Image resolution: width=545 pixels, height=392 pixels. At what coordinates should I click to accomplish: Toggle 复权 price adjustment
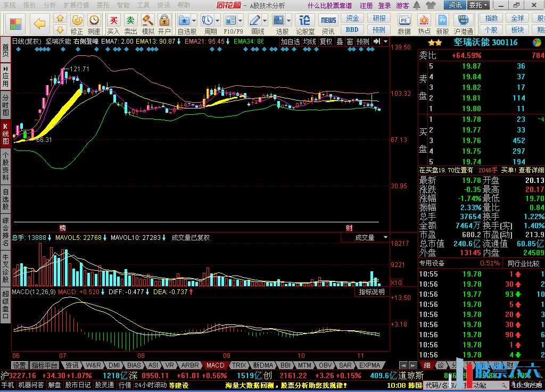326,41
